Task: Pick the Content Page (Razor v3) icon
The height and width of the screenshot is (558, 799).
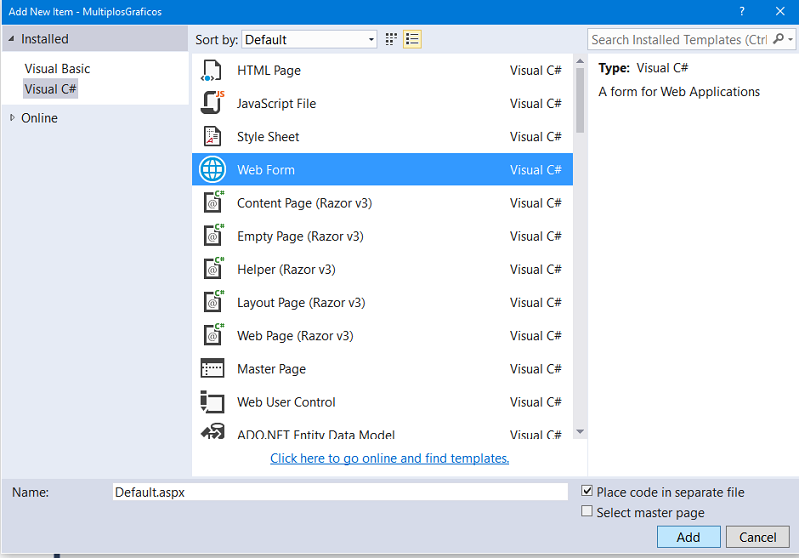Action: click(213, 202)
